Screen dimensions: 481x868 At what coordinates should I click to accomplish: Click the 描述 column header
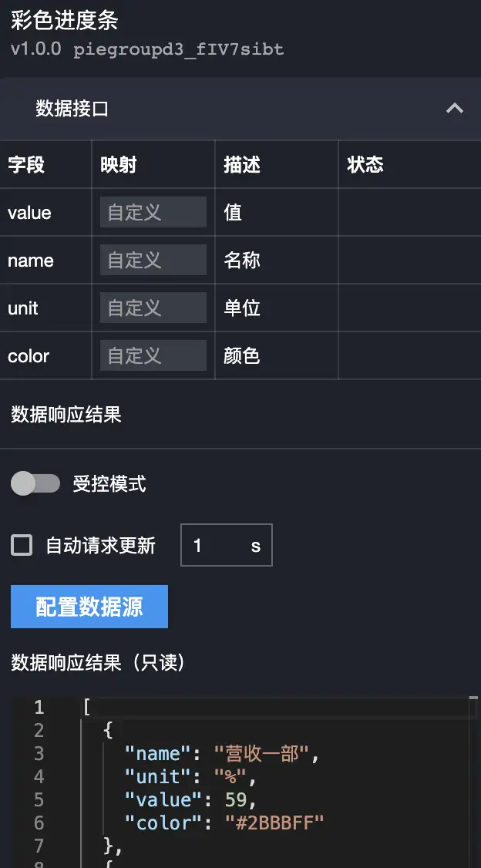point(242,164)
